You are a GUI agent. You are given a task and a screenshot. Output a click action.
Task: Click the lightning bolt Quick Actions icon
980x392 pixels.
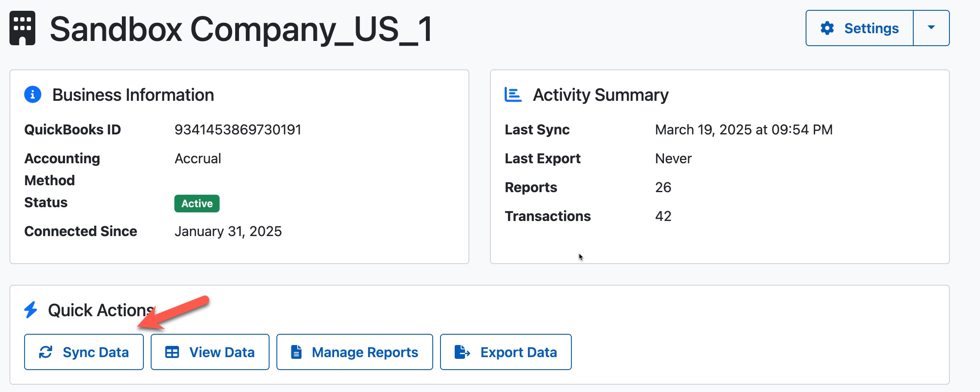[x=31, y=310]
